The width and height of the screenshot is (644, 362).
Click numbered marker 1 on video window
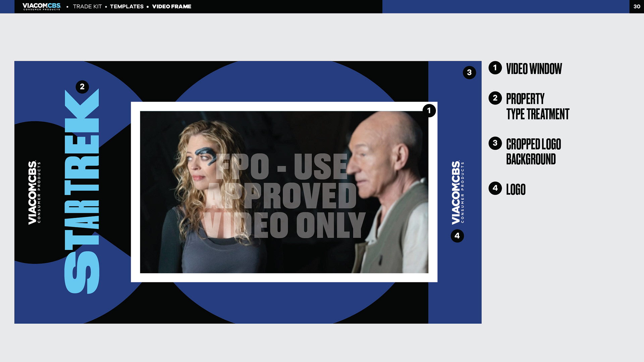429,111
